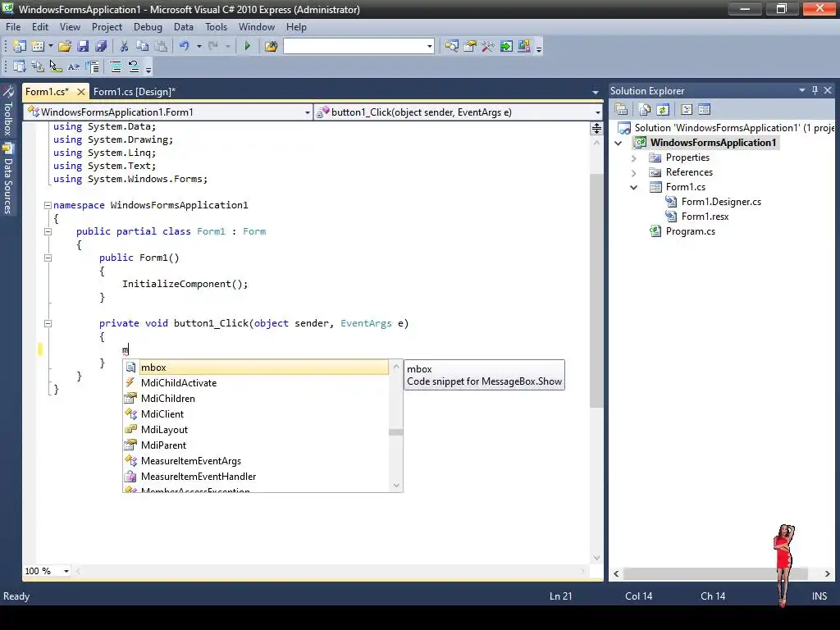Screen dimensions: 840x630
Task: Open the Find combo box dropdown arrow
Action: [430, 47]
